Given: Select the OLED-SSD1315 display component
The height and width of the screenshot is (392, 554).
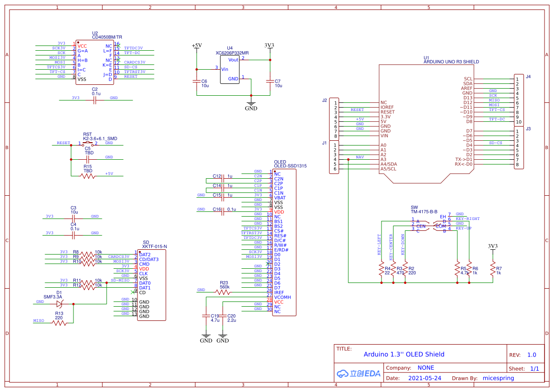Looking at the screenshot, I should coord(285,242).
